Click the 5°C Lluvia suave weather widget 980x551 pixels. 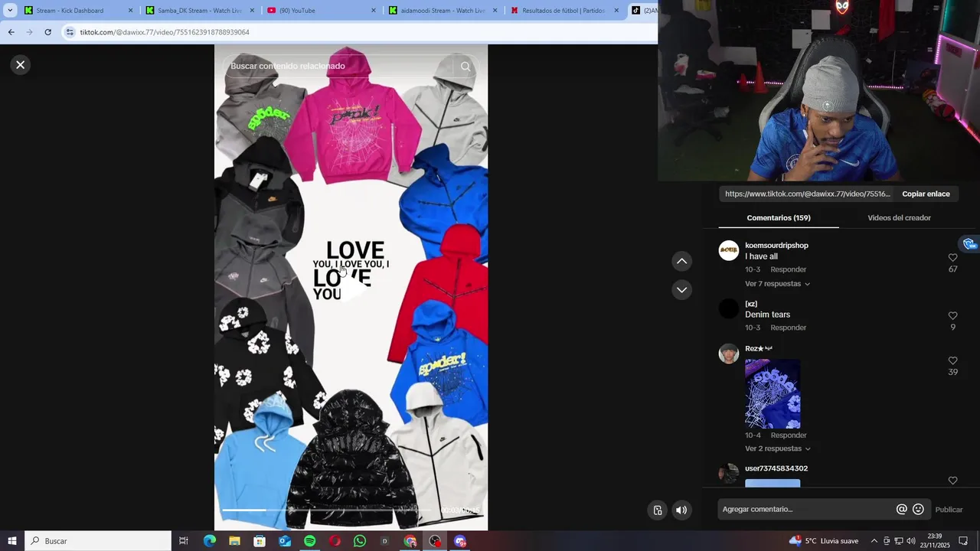pyautogui.click(x=824, y=541)
